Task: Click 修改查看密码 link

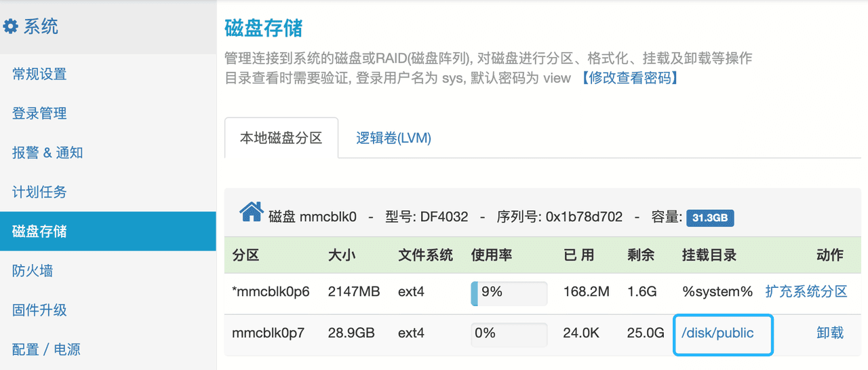Action: [628, 78]
